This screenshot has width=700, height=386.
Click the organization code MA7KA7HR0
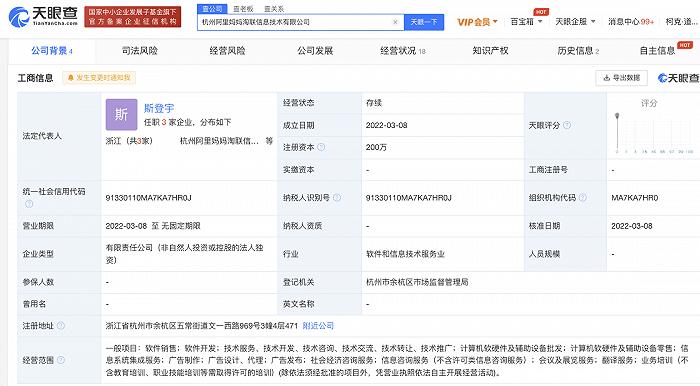(x=635, y=198)
